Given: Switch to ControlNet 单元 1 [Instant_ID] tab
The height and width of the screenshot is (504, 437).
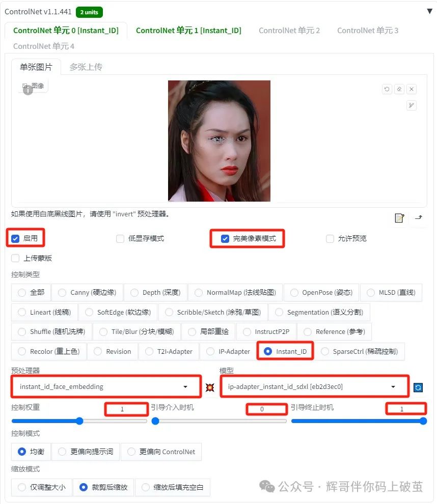Looking at the screenshot, I should tap(188, 31).
